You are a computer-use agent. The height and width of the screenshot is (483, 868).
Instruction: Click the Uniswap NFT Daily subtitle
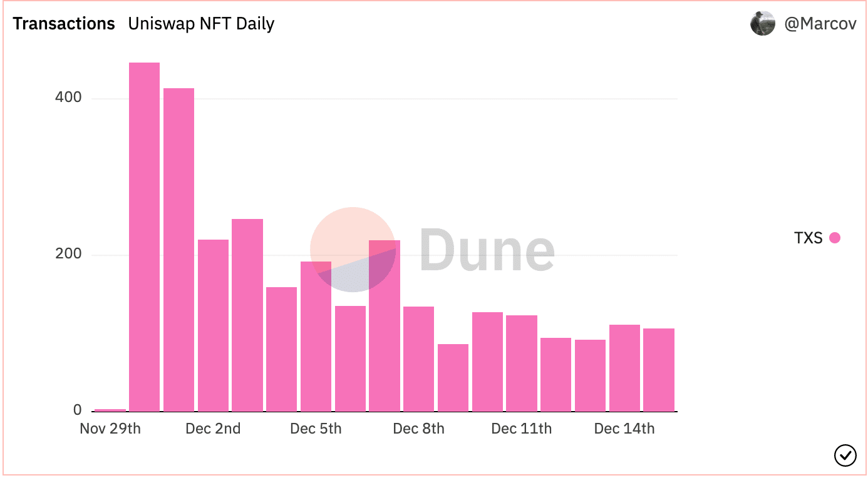(x=201, y=24)
